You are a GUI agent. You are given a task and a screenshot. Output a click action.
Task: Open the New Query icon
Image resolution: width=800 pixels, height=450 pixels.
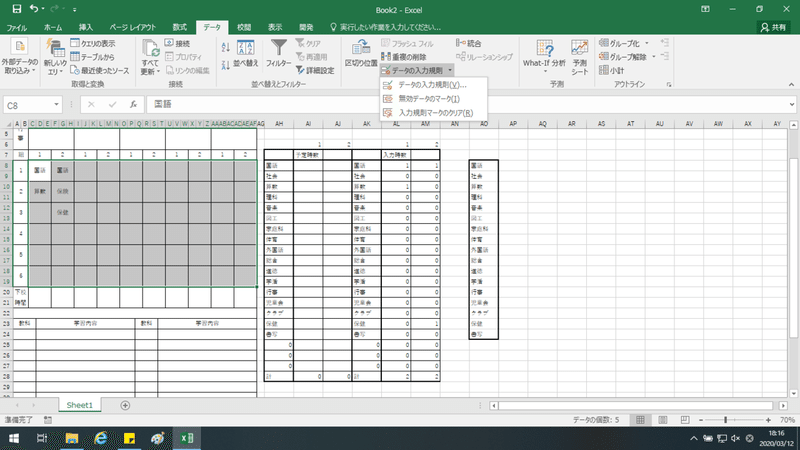[55, 48]
